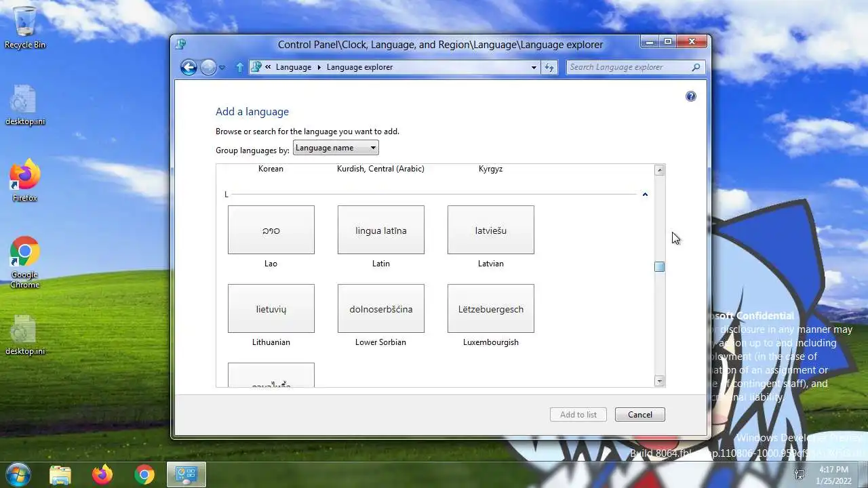Image resolution: width=868 pixels, height=488 pixels.
Task: Click Language in the address breadcrumb
Action: tap(294, 67)
